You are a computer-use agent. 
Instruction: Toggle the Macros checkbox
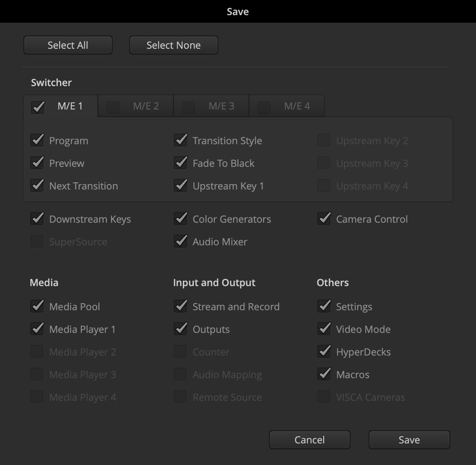point(323,374)
